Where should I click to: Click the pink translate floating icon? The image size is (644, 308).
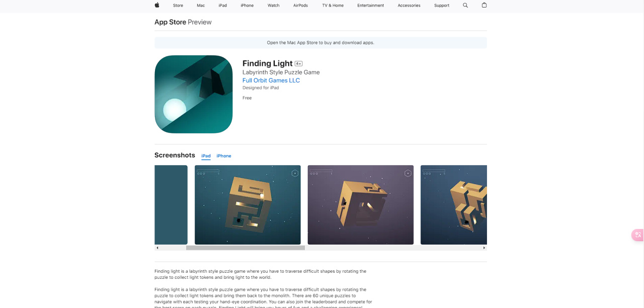tap(637, 235)
